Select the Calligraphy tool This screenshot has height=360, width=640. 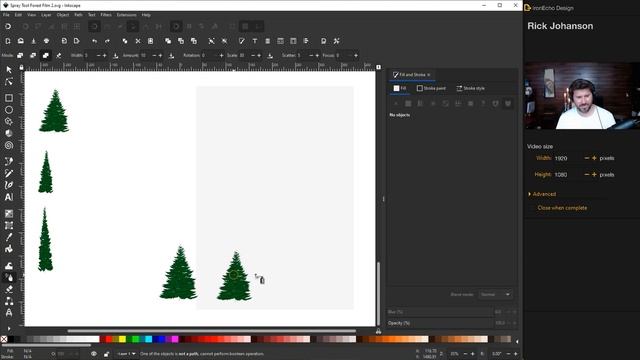(x=9, y=185)
